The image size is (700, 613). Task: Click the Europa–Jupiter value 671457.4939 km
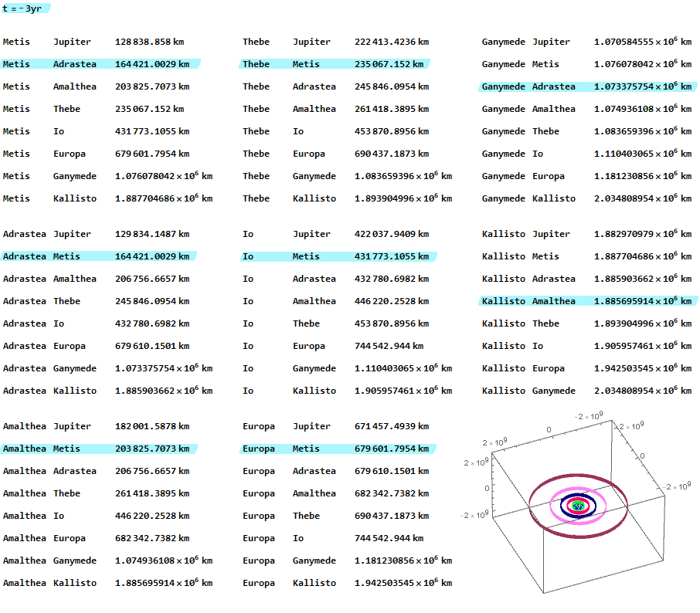[392, 426]
